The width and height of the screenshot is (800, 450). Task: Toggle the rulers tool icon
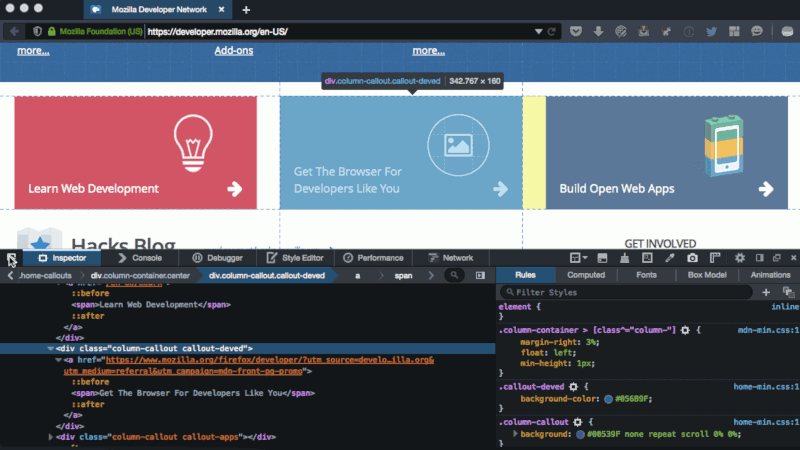click(x=715, y=258)
